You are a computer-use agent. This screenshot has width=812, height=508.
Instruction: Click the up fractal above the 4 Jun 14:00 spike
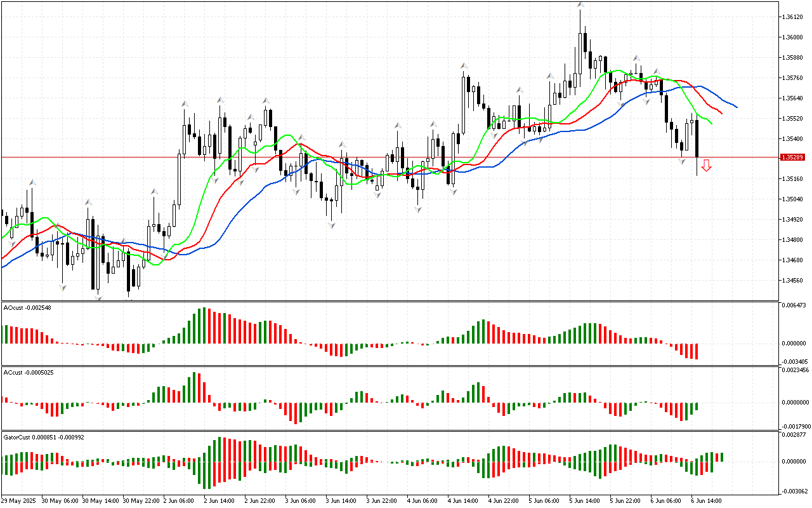pos(464,66)
